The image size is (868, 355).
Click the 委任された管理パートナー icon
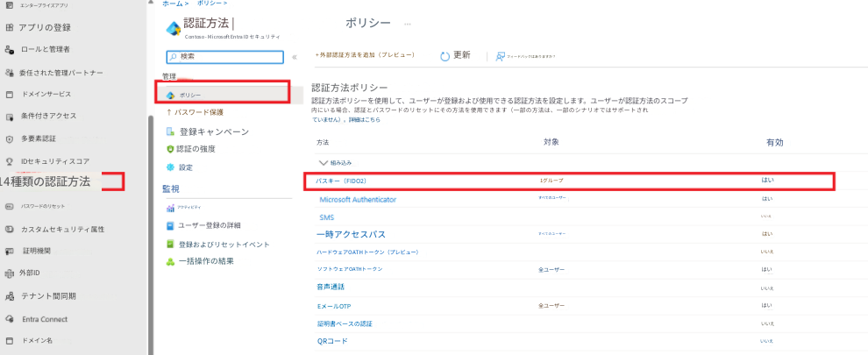(x=9, y=73)
